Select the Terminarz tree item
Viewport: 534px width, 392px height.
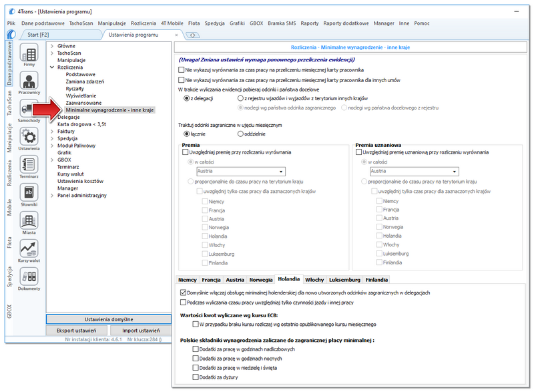tap(68, 167)
